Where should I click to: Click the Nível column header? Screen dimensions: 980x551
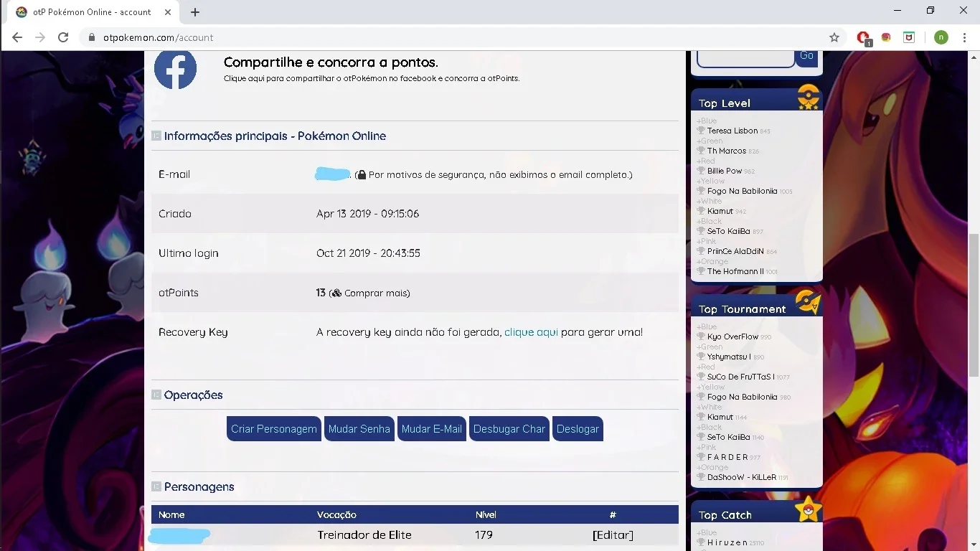(x=486, y=514)
